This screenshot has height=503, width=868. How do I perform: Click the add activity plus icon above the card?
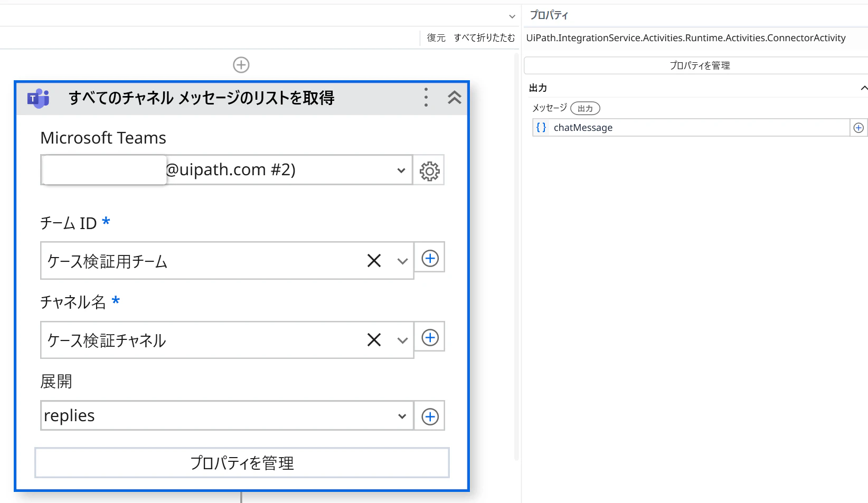[241, 65]
